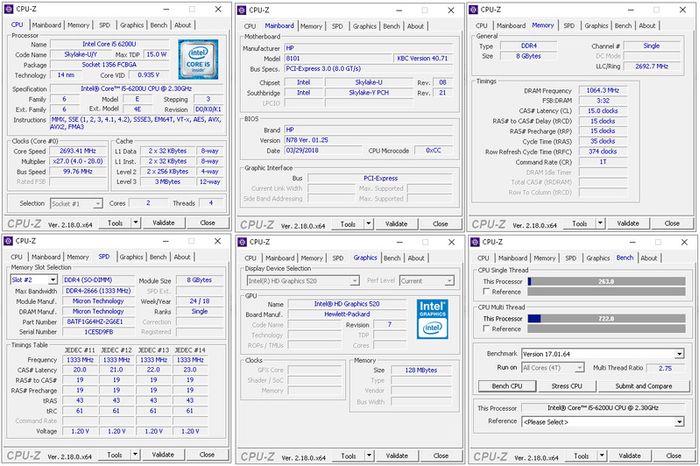This screenshot has width=700, height=466.
Task: Switch to SPD tab in Memory window
Action: (x=569, y=25)
